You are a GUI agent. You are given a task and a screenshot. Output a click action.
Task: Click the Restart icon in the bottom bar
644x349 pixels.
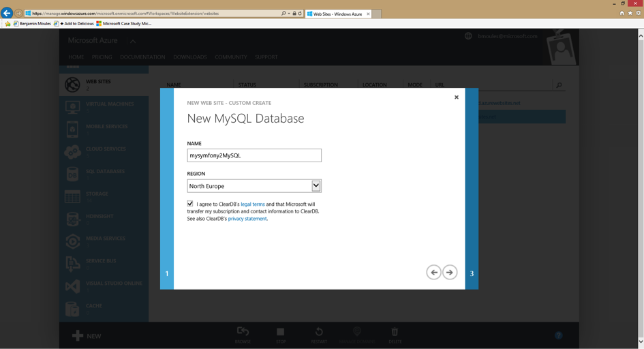[x=319, y=331]
